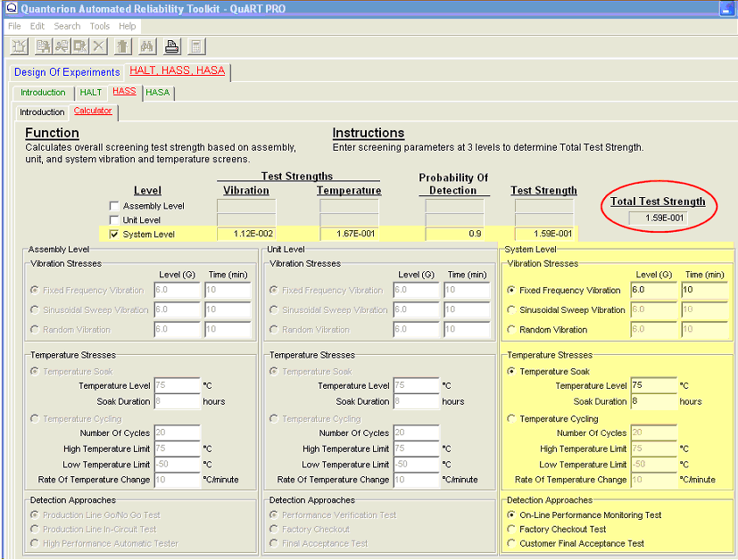The height and width of the screenshot is (560, 738).
Task: Open the black Introduction tab beside Calculator
Action: pyautogui.click(x=42, y=112)
